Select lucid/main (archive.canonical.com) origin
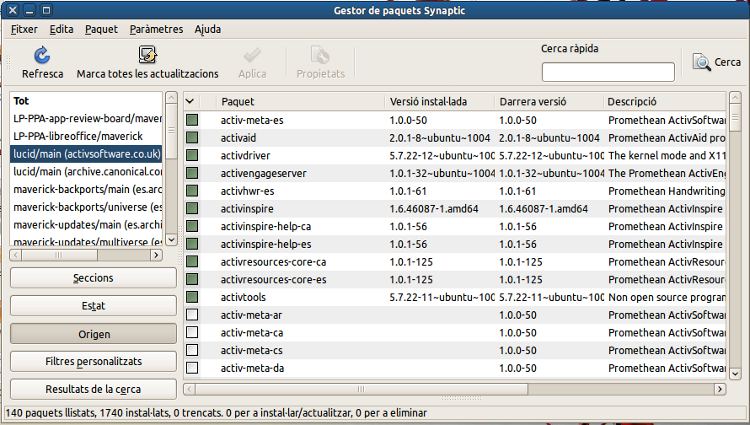 pos(86,172)
